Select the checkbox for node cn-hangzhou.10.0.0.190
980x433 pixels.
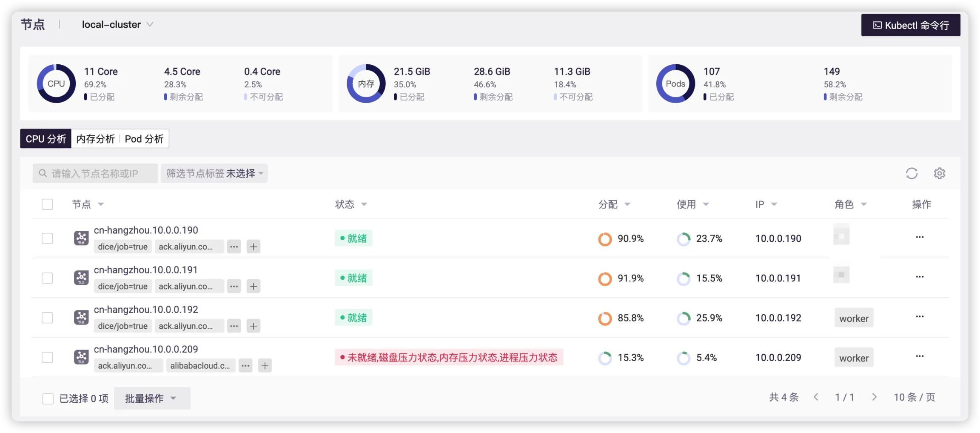coord(47,238)
